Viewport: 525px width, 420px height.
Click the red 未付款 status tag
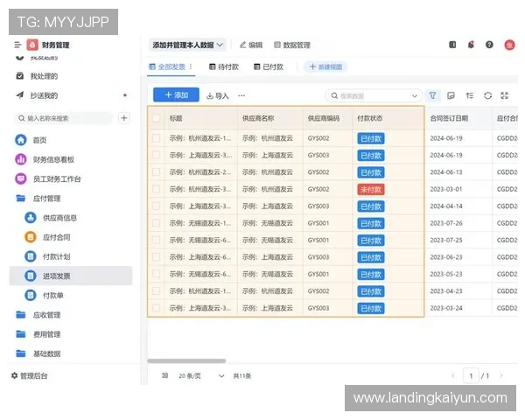pyautogui.click(x=371, y=189)
